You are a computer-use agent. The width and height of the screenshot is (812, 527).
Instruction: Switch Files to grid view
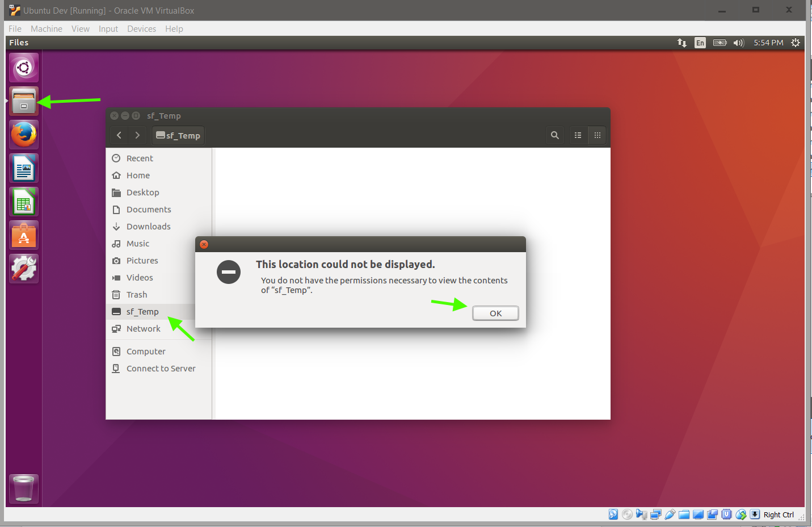click(597, 135)
